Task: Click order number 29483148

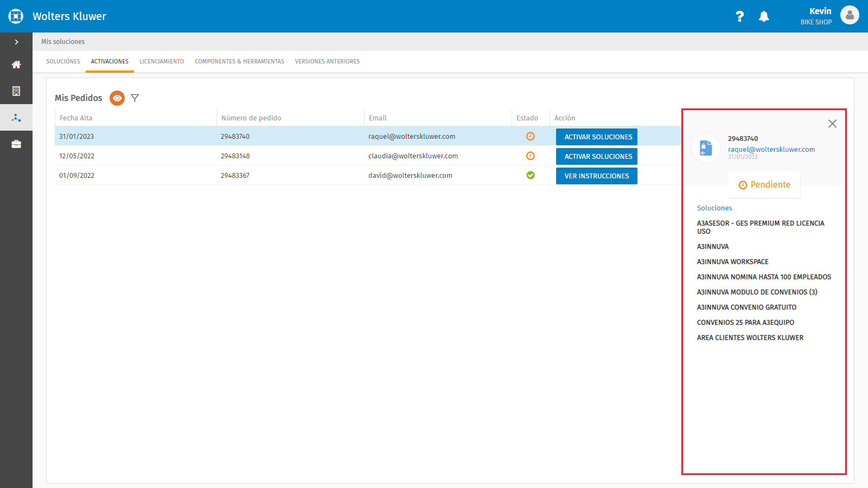Action: click(x=235, y=156)
